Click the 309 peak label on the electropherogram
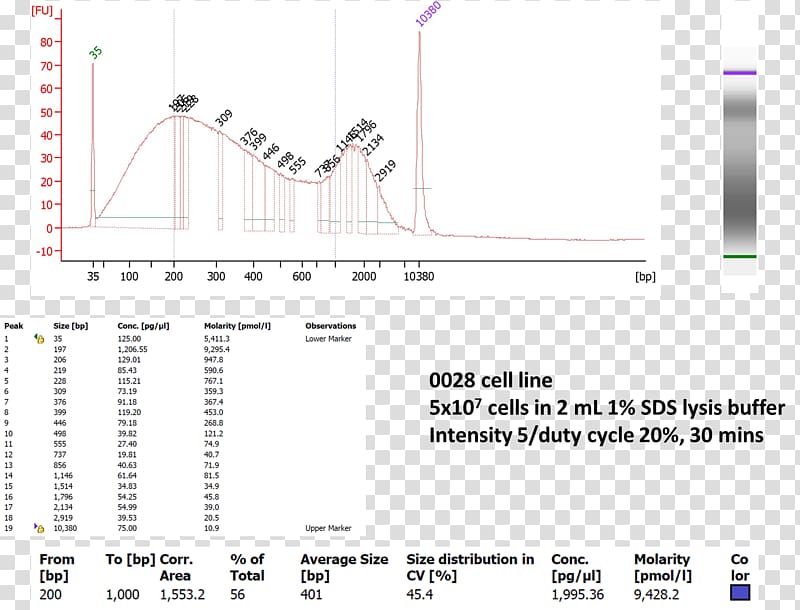Viewport: 800px width, 610px height. click(224, 117)
